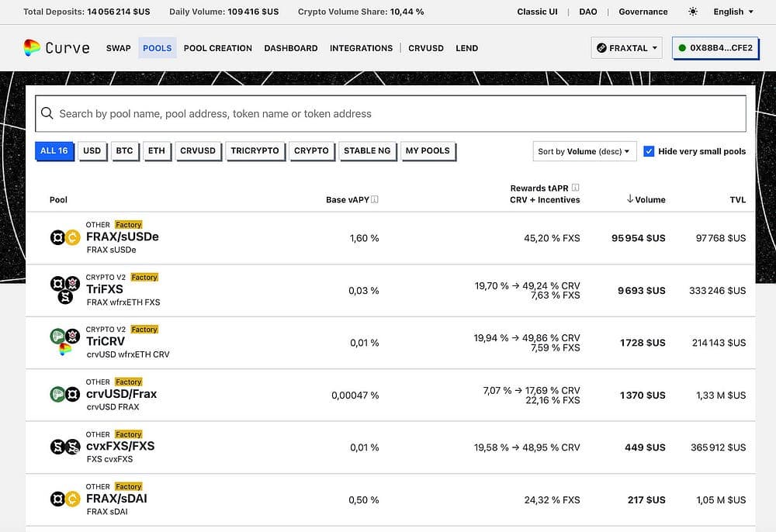Click the Factory tag on FRAX/sUSDe
The height and width of the screenshot is (532, 776).
(128, 224)
